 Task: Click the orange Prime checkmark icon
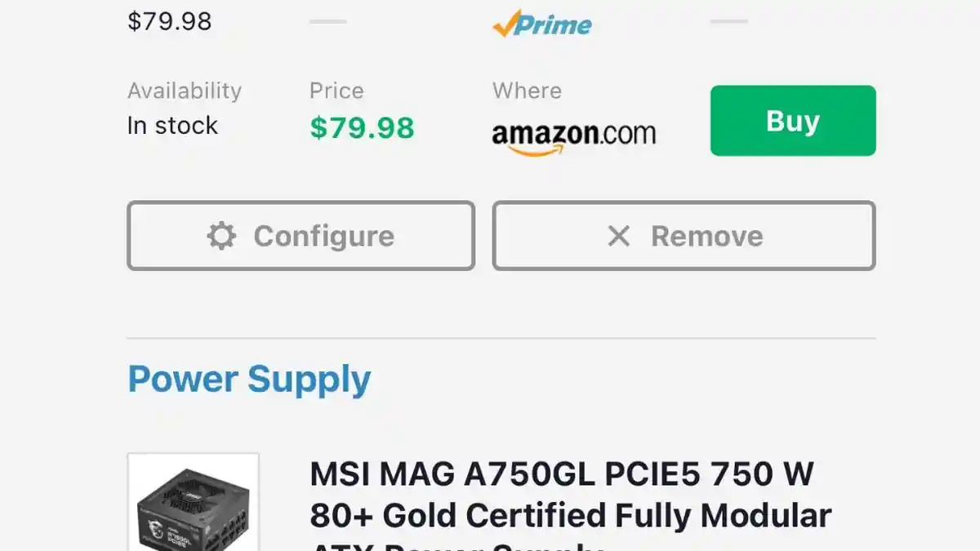click(504, 23)
